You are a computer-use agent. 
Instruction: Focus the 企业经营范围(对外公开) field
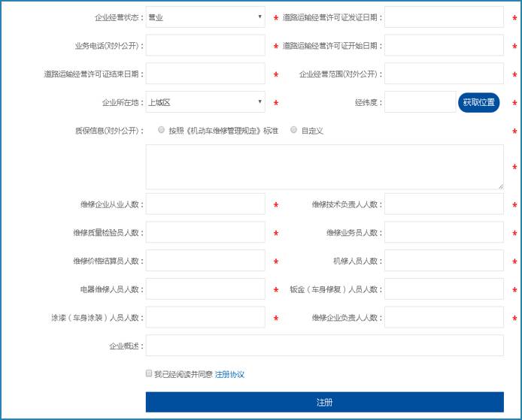tap(444, 74)
